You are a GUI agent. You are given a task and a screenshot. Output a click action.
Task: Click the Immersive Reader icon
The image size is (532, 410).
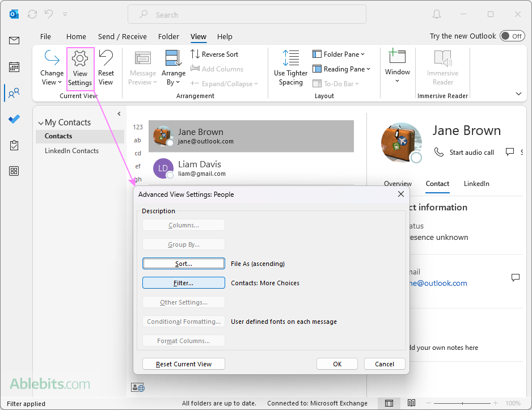click(443, 58)
